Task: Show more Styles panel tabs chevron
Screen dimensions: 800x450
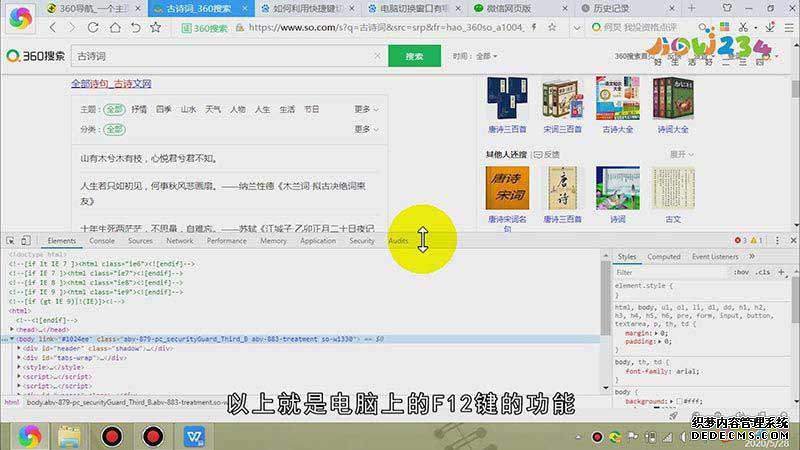Action: tap(752, 256)
